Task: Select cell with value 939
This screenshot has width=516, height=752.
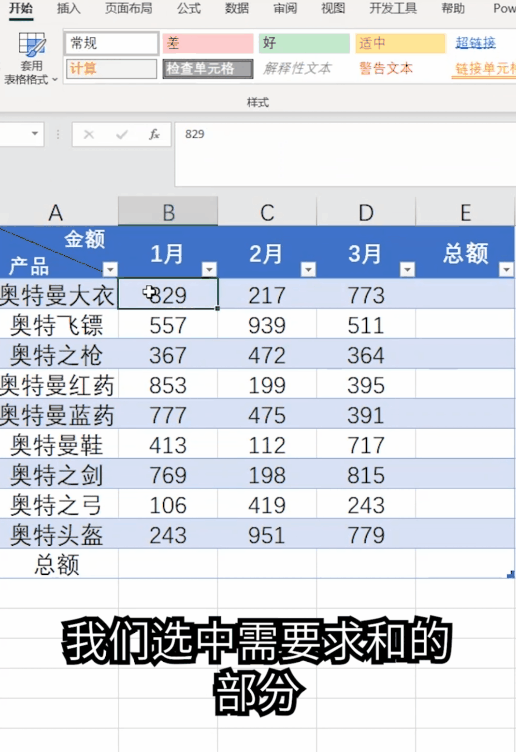Action: (267, 325)
